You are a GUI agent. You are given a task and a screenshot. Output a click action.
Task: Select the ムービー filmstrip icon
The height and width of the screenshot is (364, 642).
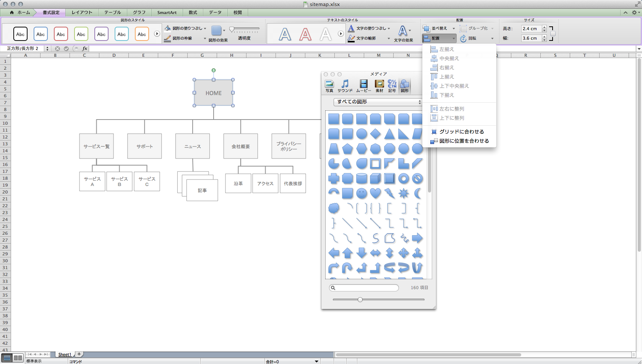pos(363,85)
